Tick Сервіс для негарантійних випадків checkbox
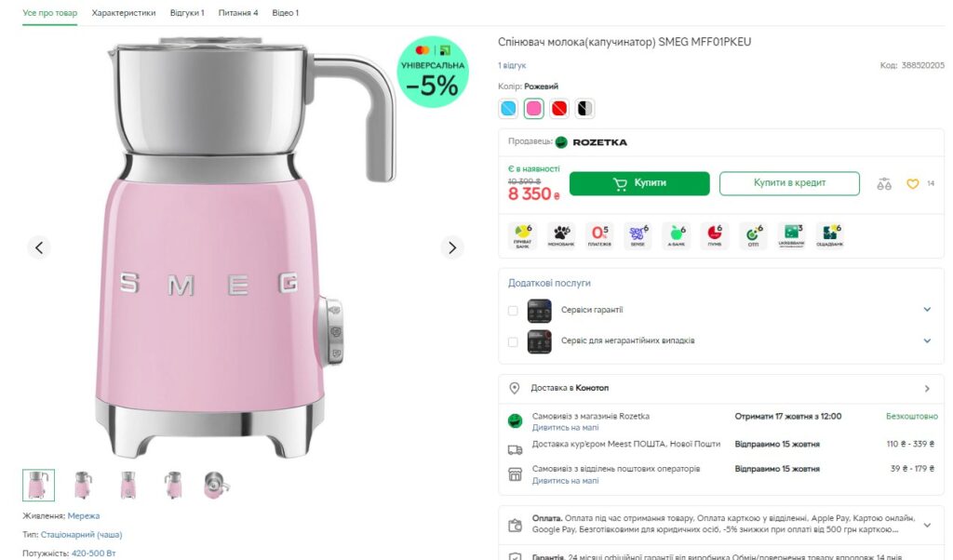The width and height of the screenshot is (953, 560). point(513,341)
